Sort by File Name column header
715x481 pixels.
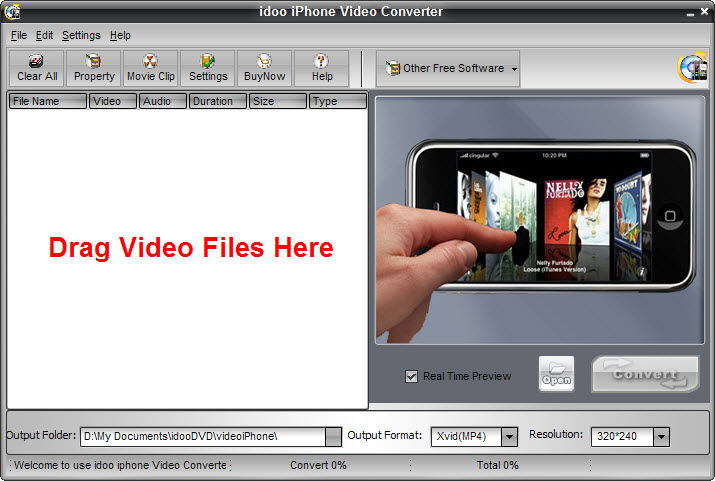47,101
